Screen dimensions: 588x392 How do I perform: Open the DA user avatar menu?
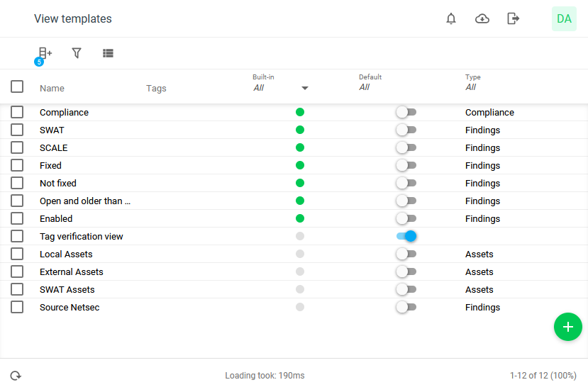[564, 19]
